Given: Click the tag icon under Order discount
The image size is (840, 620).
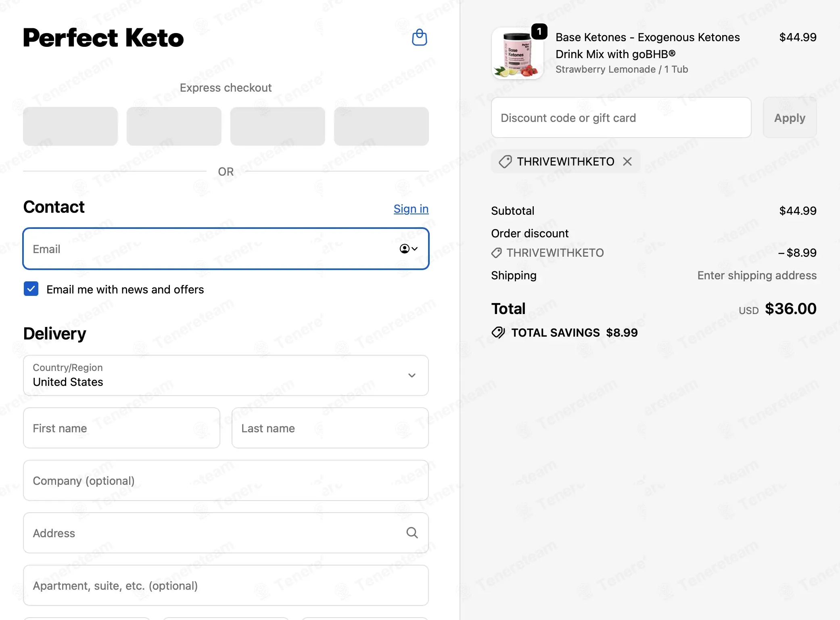Looking at the screenshot, I should click(x=496, y=253).
